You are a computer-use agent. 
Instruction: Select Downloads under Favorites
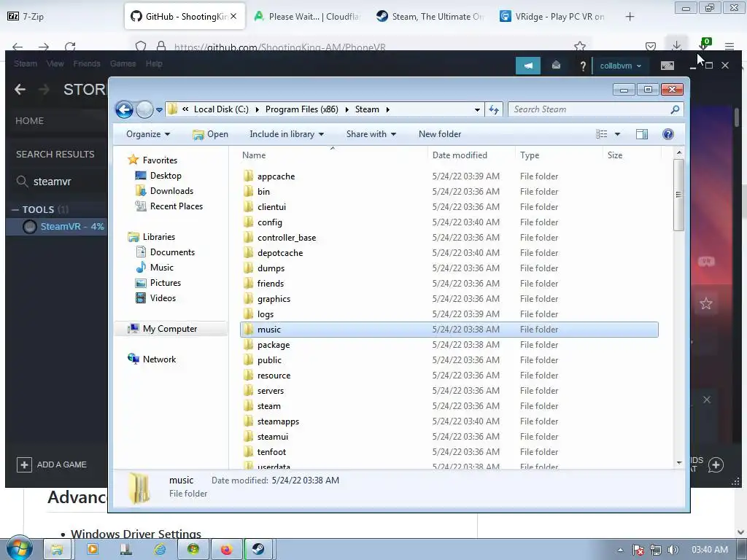point(171,191)
